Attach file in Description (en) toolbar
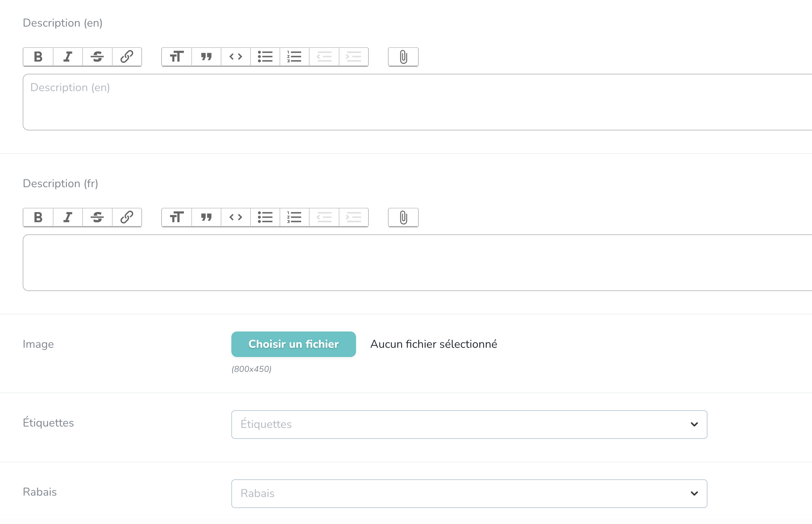 [403, 57]
